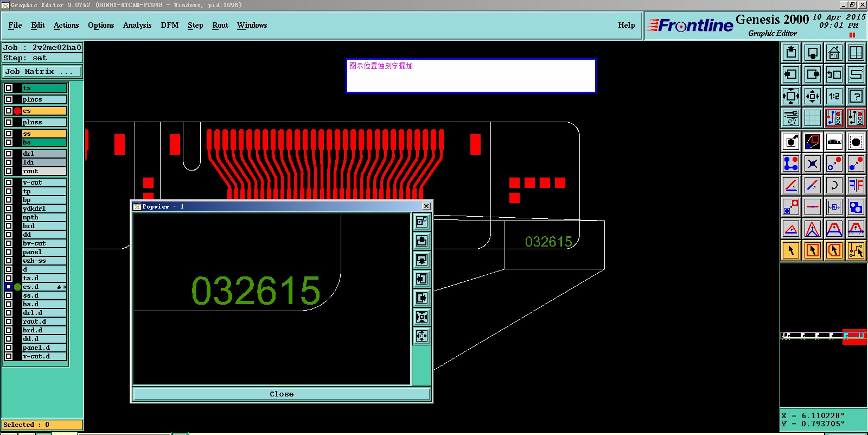
Task: Open the Analysis menu
Action: [x=137, y=25]
